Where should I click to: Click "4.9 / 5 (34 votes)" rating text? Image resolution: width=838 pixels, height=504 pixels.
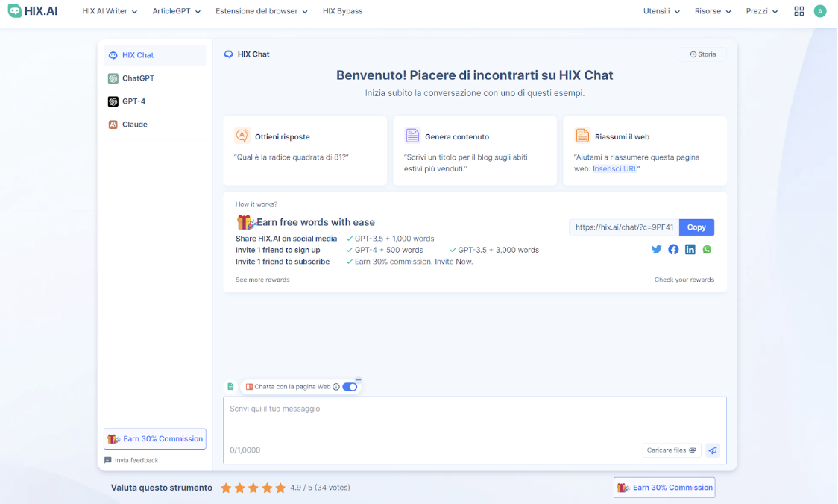tap(320, 488)
